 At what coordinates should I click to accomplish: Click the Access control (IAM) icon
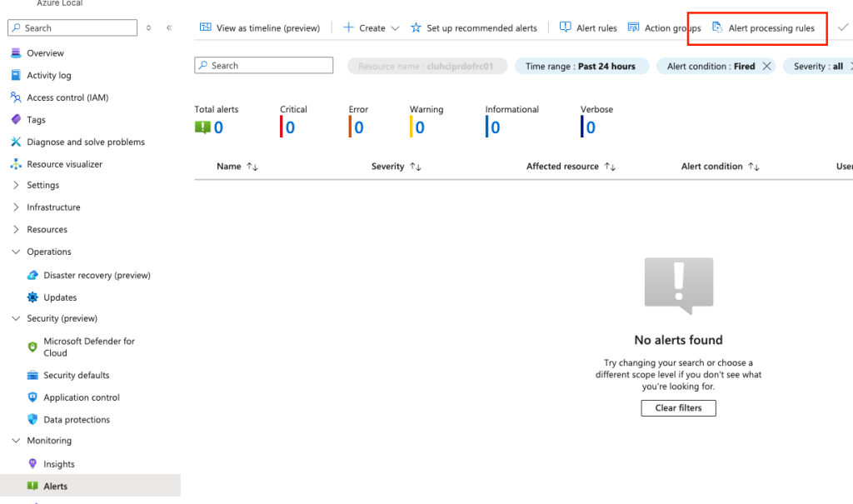point(16,97)
